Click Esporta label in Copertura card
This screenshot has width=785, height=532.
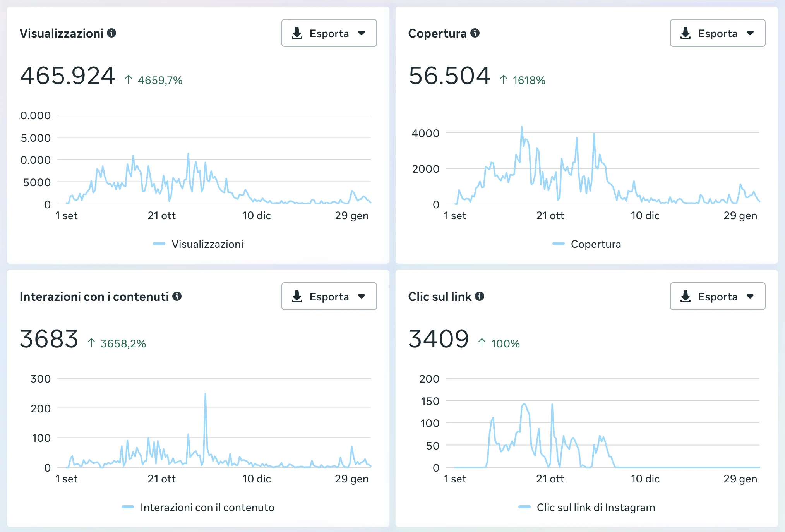[718, 33]
